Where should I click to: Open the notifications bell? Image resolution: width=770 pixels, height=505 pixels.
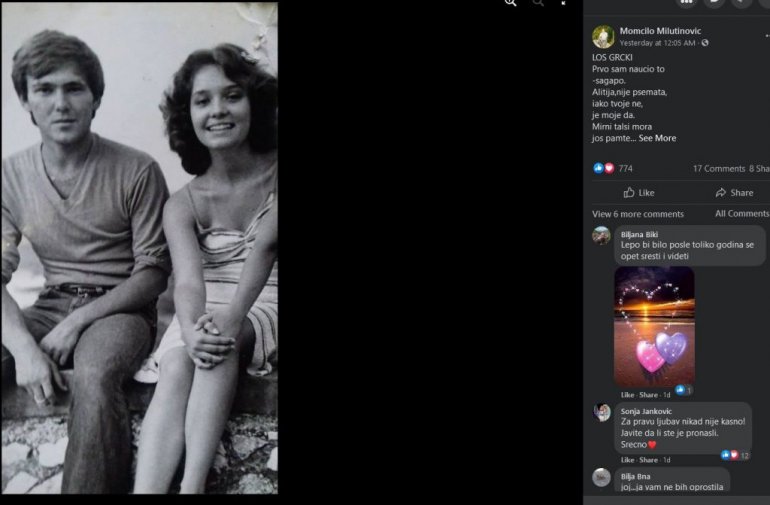point(740,3)
